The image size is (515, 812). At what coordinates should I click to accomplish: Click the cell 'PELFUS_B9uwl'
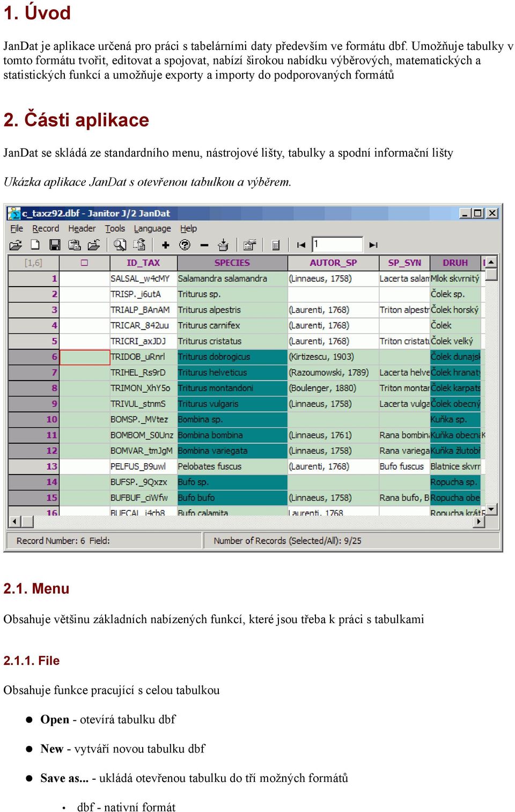tap(143, 466)
